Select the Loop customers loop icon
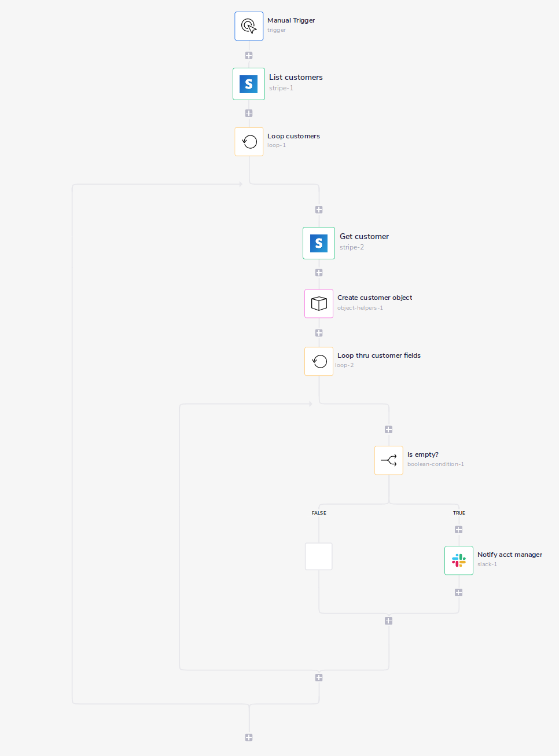This screenshot has height=756, width=559. point(249,141)
